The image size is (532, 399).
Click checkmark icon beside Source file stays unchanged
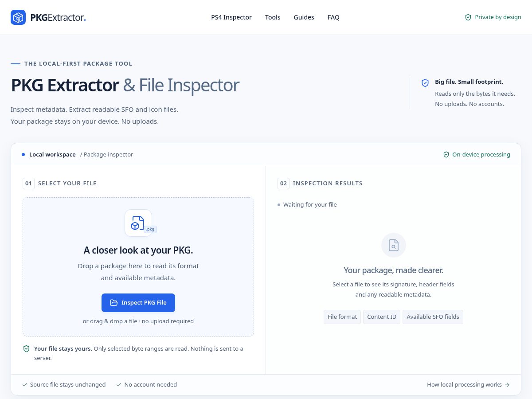25,385
